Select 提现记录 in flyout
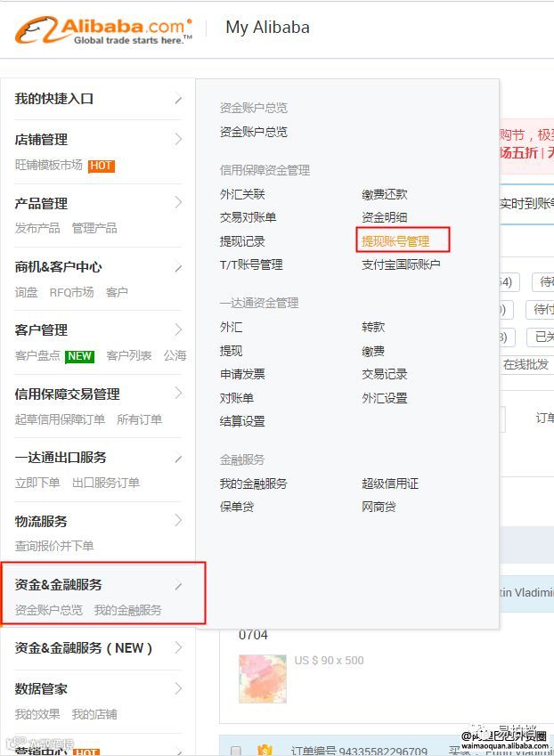This screenshot has width=554, height=756. tap(242, 241)
